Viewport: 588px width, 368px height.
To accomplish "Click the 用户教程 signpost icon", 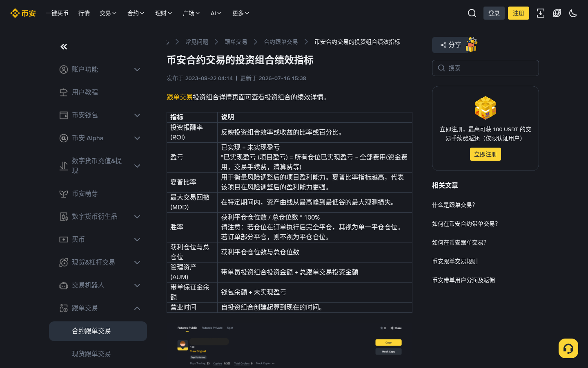I will tap(64, 92).
